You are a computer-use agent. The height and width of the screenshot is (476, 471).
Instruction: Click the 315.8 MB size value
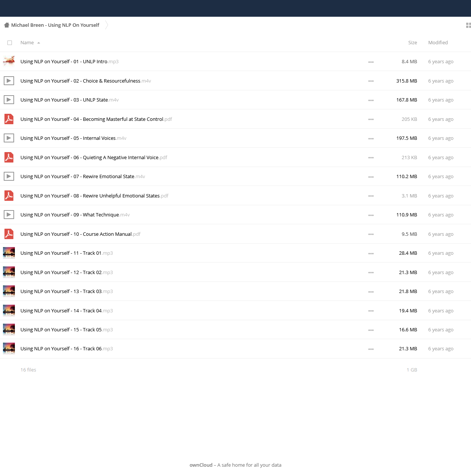[x=407, y=81]
